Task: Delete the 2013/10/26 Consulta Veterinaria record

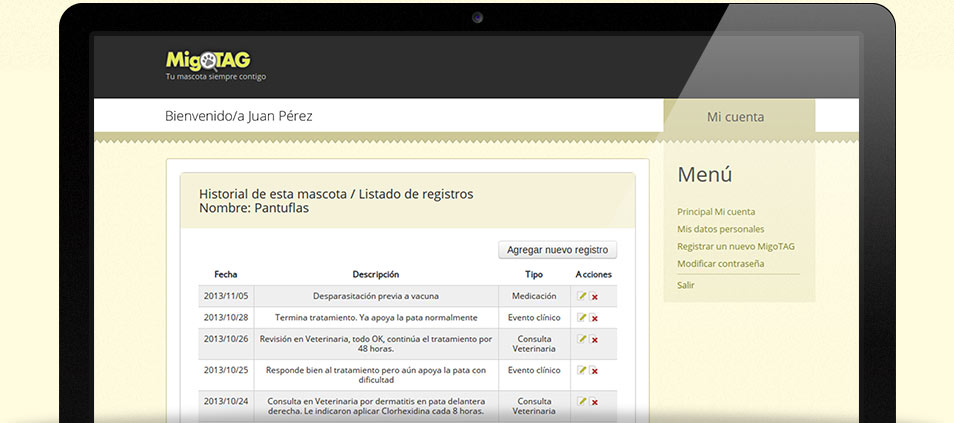Action: [594, 340]
